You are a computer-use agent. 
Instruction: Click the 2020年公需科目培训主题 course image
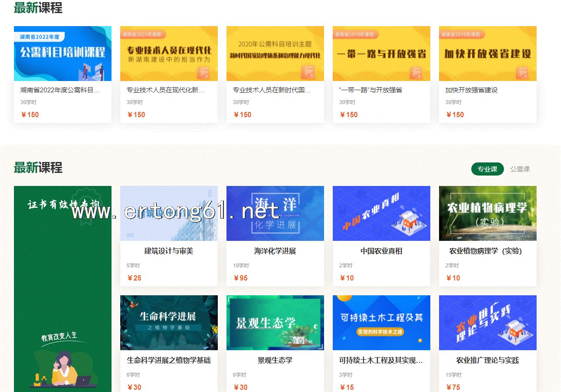[x=275, y=54]
